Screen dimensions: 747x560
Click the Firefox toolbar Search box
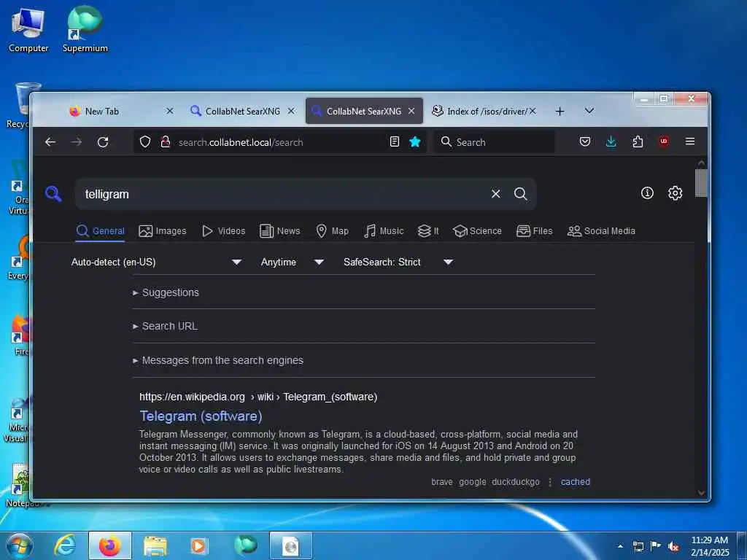click(494, 142)
